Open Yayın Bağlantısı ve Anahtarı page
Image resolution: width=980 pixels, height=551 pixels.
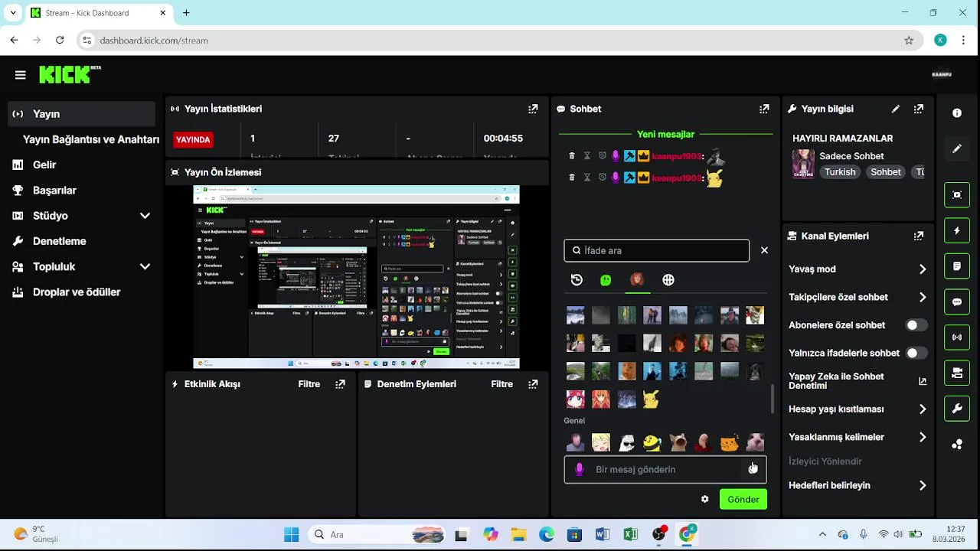[90, 139]
